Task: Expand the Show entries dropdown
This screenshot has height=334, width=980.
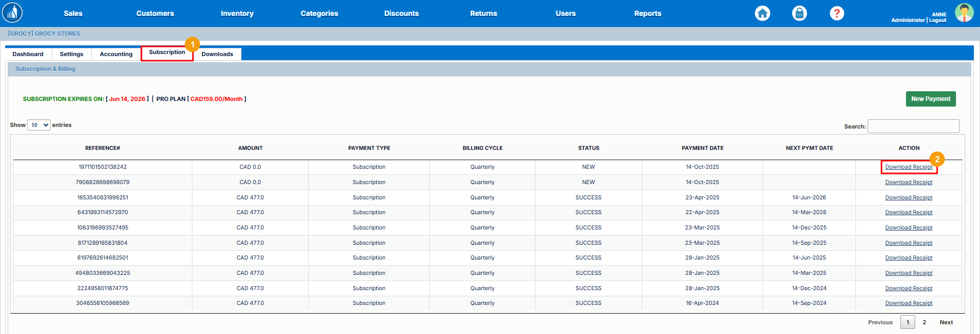Action: [38, 125]
